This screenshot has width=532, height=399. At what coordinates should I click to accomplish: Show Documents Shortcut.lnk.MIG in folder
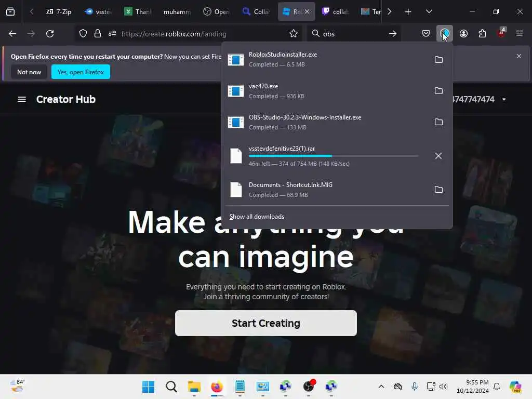pos(438,189)
